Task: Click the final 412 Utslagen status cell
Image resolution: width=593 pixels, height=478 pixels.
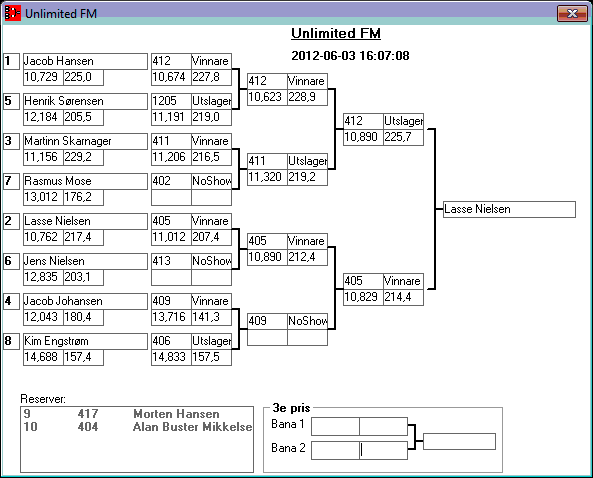Action: (x=403, y=121)
